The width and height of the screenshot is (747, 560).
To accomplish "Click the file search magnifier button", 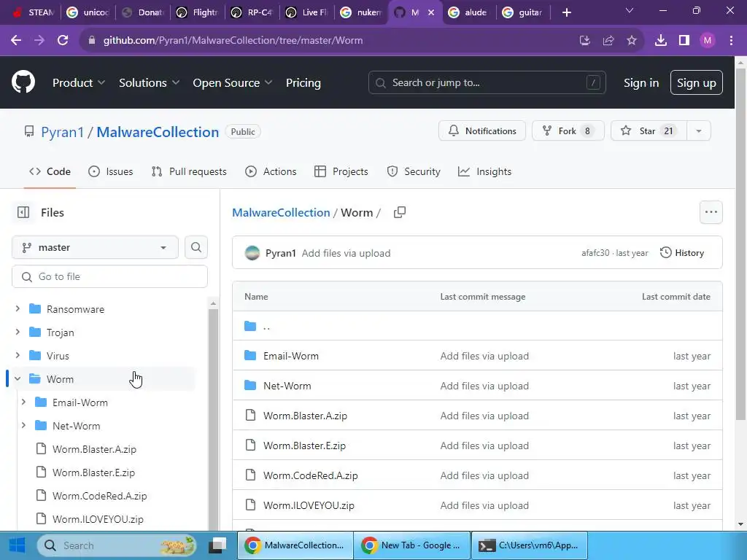I will pyautogui.click(x=196, y=247).
